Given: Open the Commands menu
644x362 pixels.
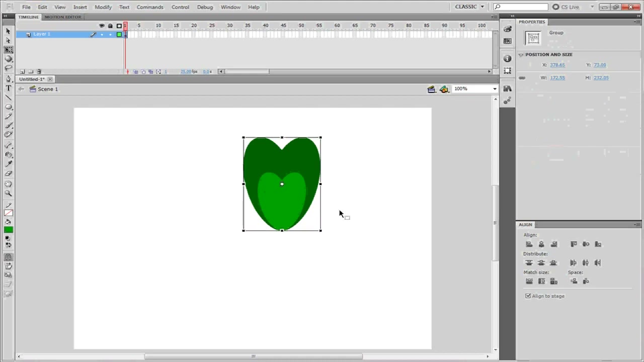Looking at the screenshot, I should click(x=150, y=7).
